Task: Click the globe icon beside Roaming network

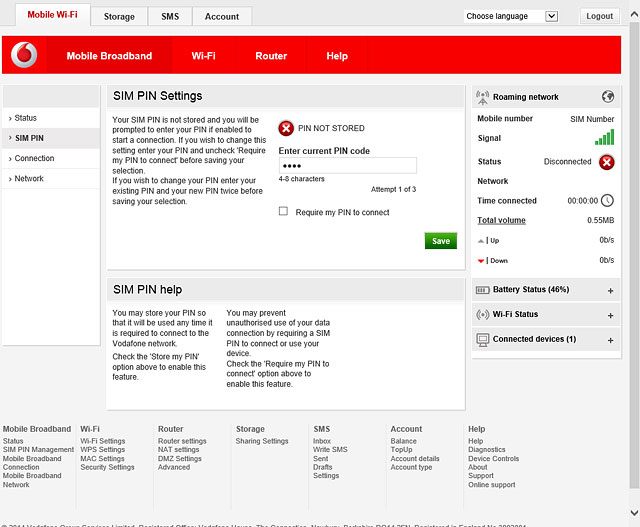Action: (x=608, y=97)
